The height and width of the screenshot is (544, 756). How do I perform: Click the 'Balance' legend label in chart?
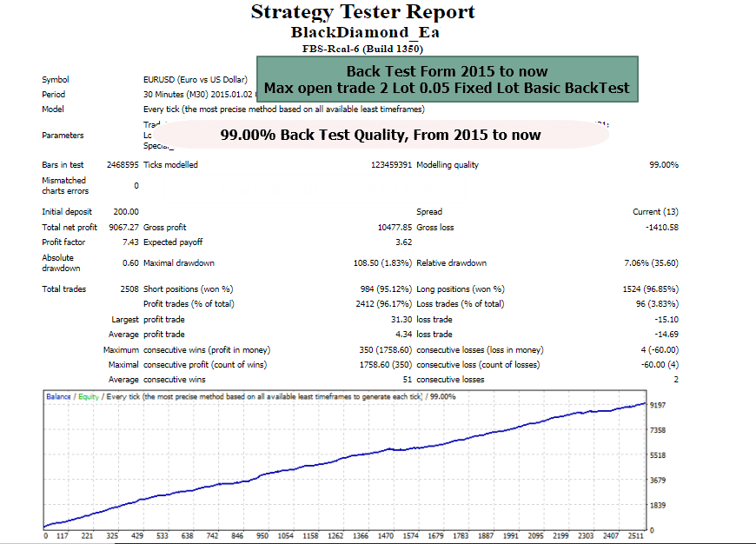tap(58, 396)
